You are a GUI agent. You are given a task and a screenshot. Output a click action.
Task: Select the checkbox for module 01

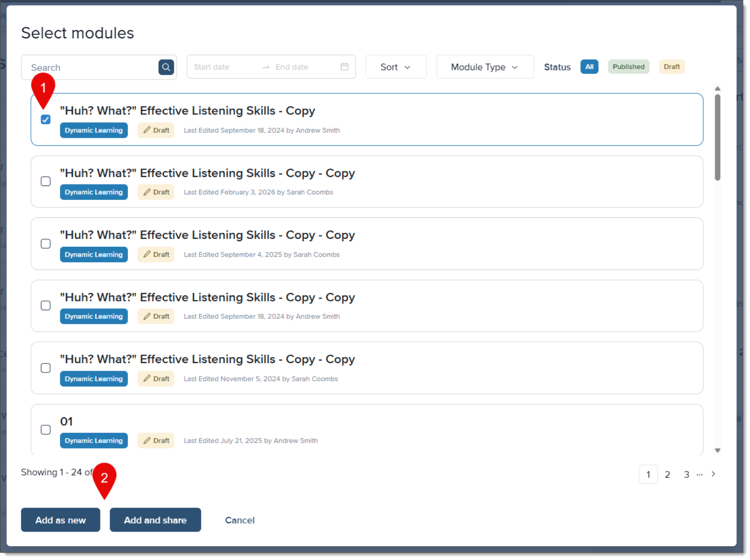46,430
